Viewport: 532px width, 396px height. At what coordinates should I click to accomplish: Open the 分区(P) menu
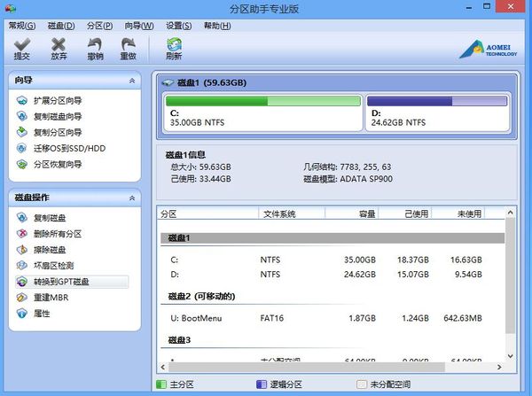coord(99,26)
